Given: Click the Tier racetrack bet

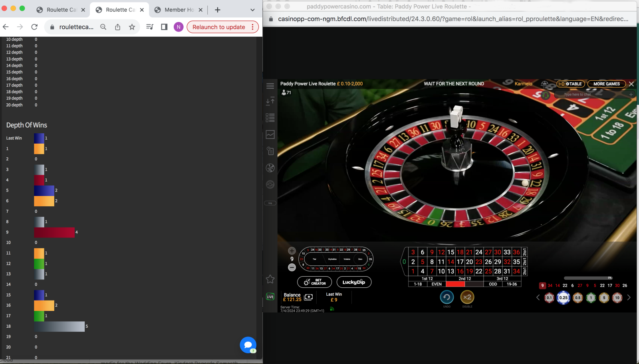Looking at the screenshot, I should (314, 259).
